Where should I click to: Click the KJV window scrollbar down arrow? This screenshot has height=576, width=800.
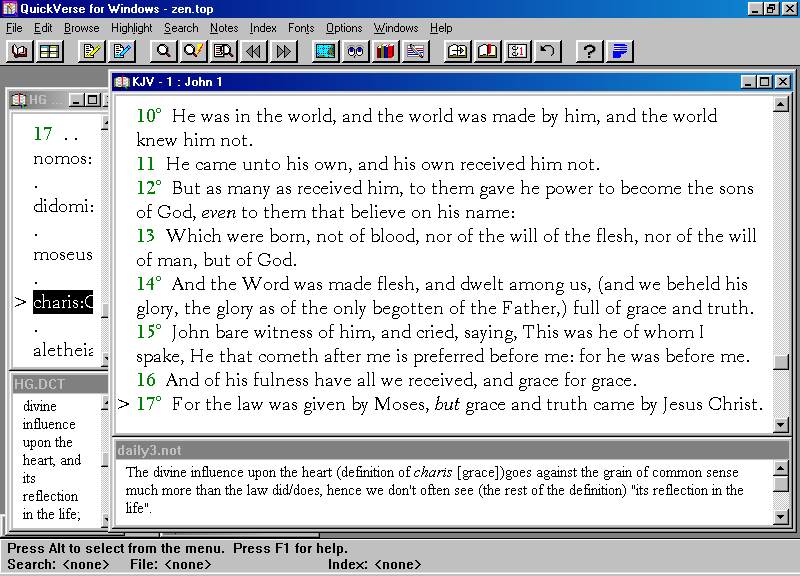pos(781,424)
